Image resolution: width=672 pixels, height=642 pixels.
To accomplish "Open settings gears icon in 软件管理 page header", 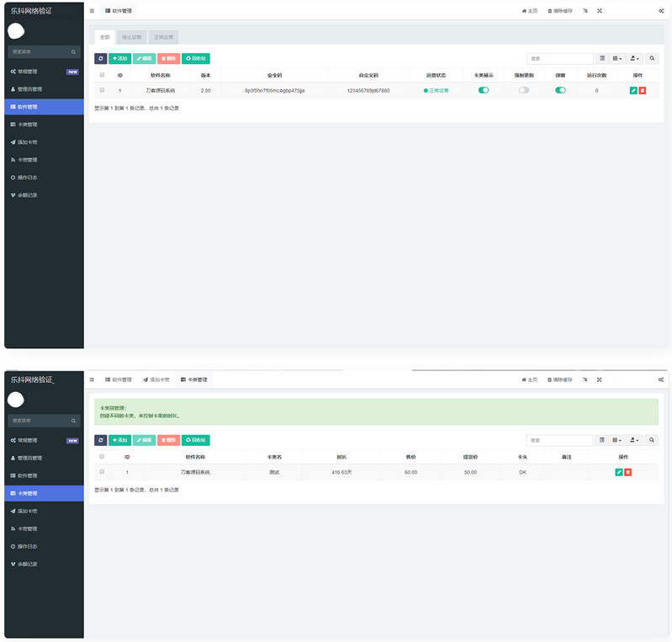I will click(661, 11).
